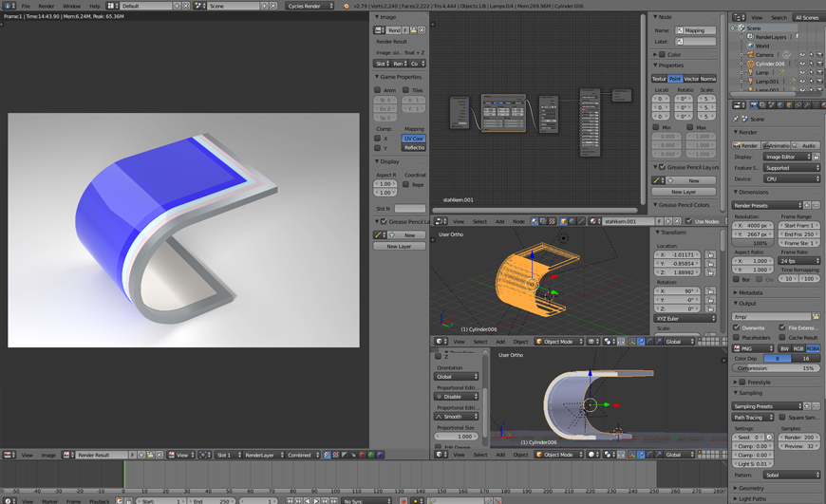
Task: Toggle the Use Nodes checkbox
Action: [688, 221]
